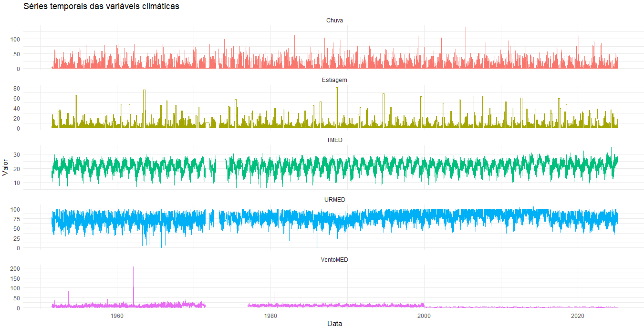Select the VentoMED panel label
The width and height of the screenshot is (644, 327).
[x=334, y=260]
